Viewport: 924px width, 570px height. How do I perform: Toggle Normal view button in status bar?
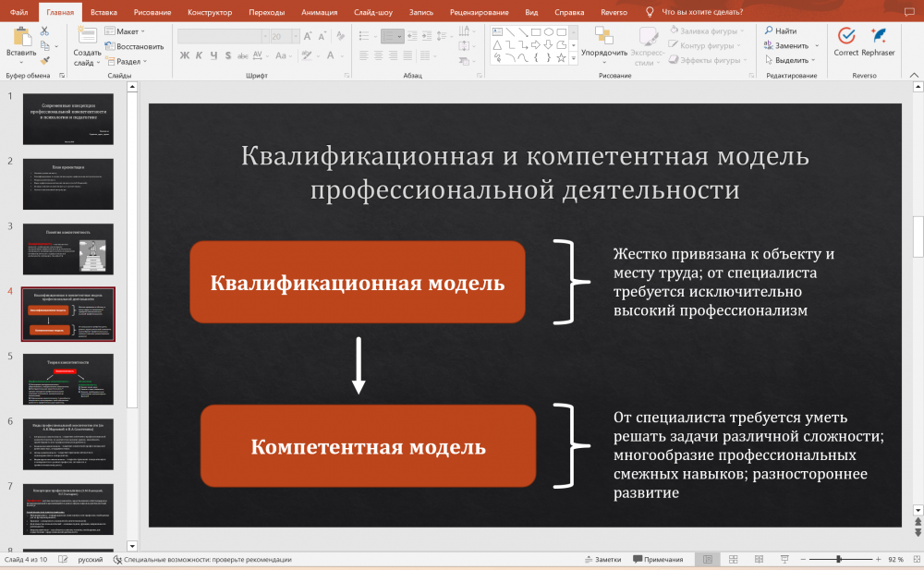(x=708, y=560)
